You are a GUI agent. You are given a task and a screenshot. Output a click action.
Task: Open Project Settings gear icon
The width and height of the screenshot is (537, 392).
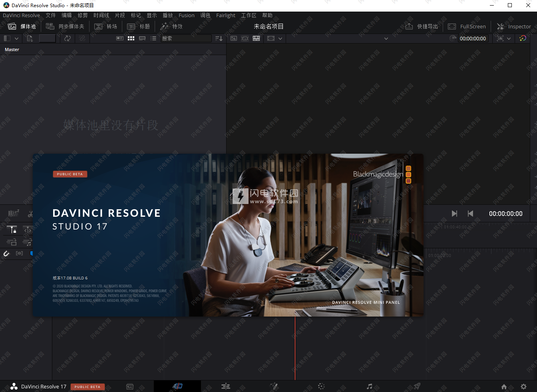tap(523, 386)
